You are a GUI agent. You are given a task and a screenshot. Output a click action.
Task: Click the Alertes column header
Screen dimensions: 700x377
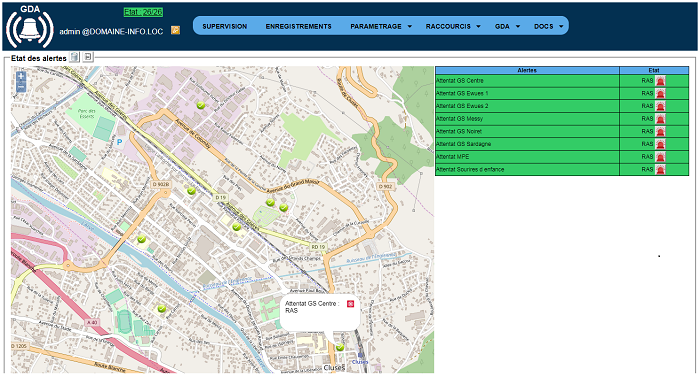527,70
